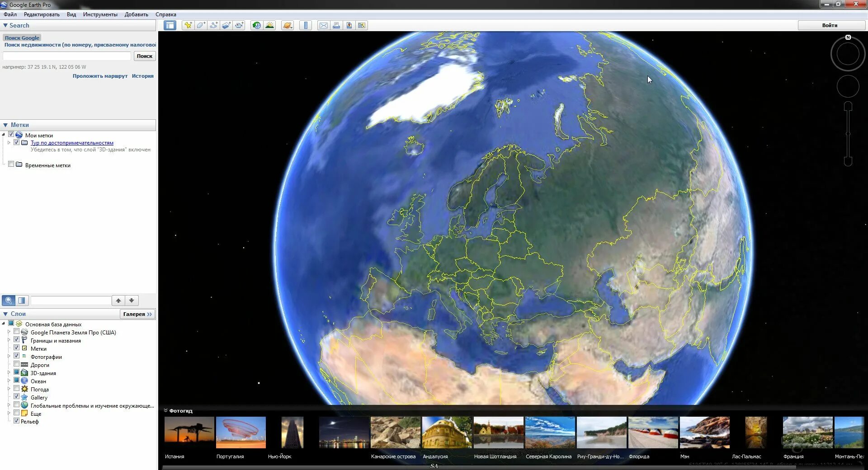This screenshot has height=470, width=868.
Task: Open the Справка menu
Action: tap(166, 14)
